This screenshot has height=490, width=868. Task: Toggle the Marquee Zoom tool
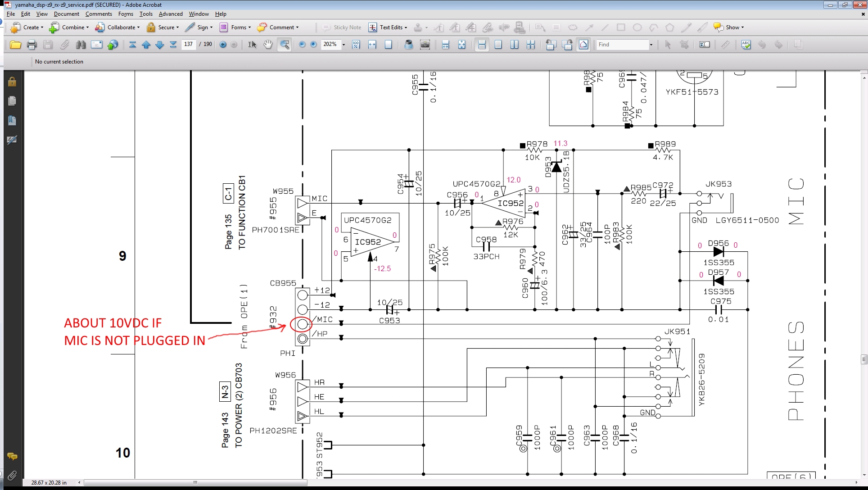pyautogui.click(x=285, y=45)
